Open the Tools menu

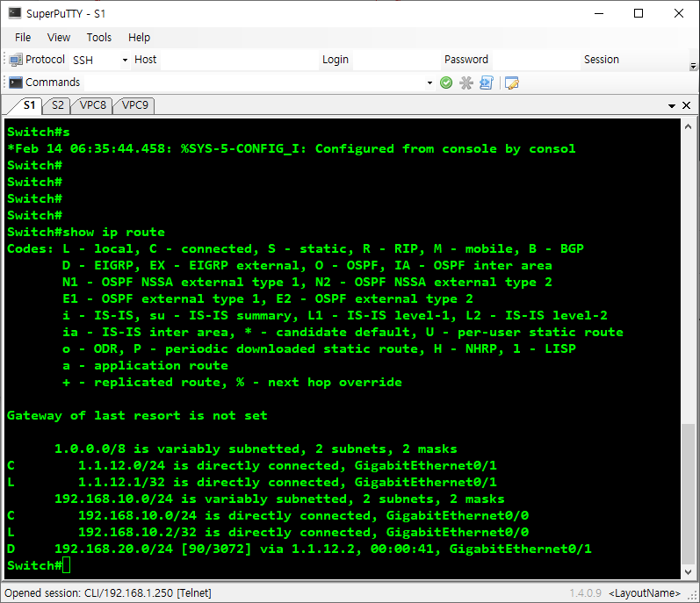[99, 38]
